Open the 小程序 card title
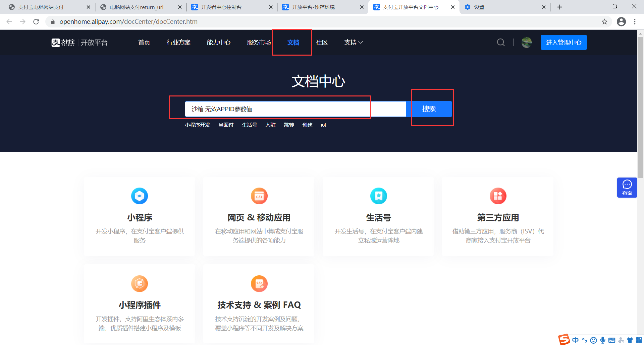 point(140,218)
